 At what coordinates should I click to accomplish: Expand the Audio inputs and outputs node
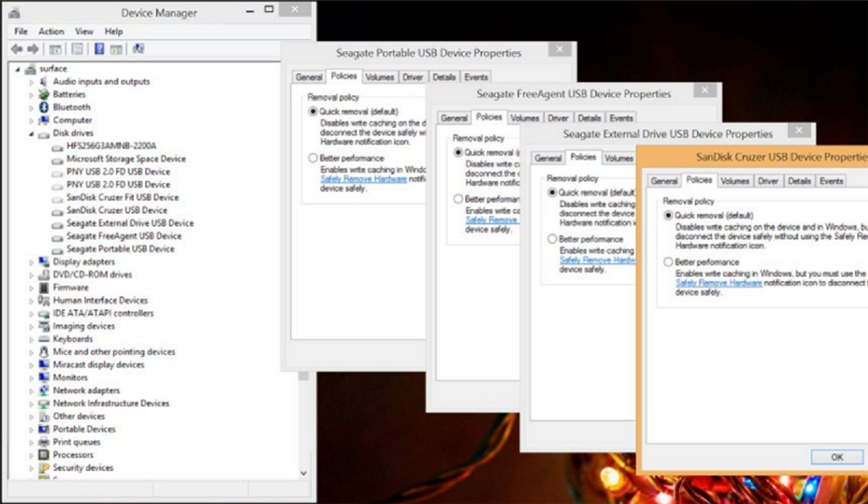pyautogui.click(x=31, y=82)
